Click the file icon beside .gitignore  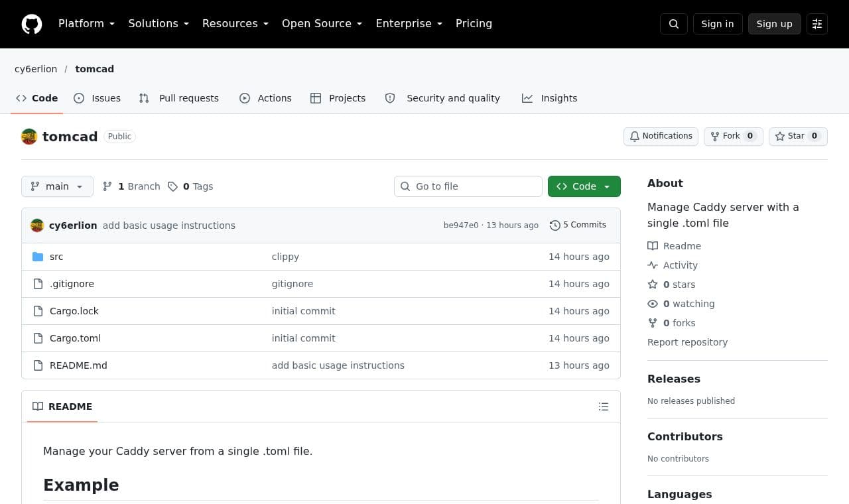(x=38, y=284)
